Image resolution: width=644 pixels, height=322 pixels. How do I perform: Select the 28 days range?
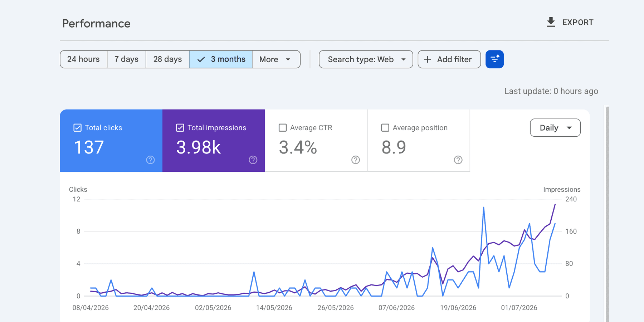(x=167, y=59)
